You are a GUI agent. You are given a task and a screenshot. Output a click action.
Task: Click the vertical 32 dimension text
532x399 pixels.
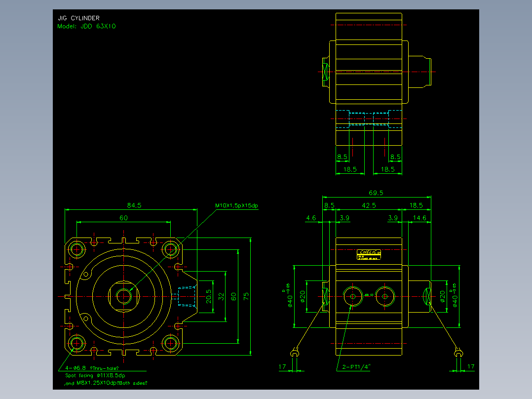(221, 296)
